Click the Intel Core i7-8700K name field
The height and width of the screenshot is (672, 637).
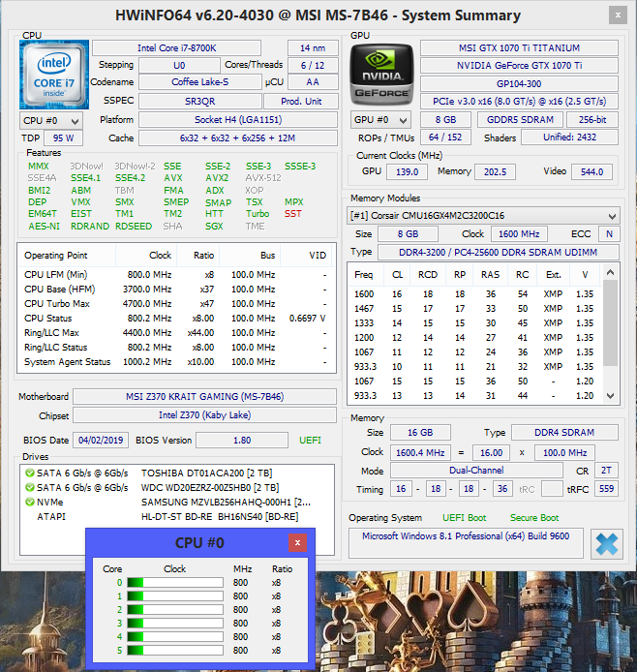click(176, 48)
